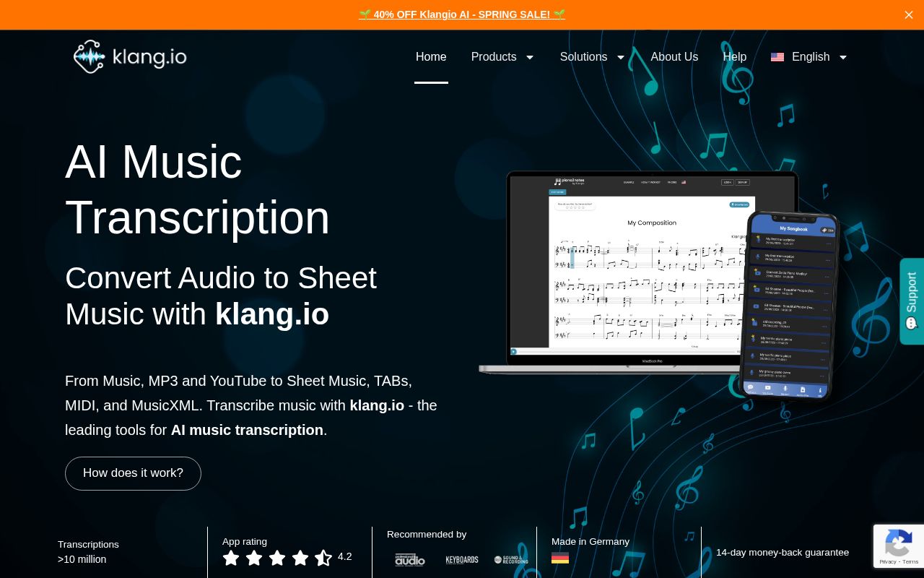924x578 pixels.
Task: Click the 4.2 app rating value
Action: [x=345, y=556]
